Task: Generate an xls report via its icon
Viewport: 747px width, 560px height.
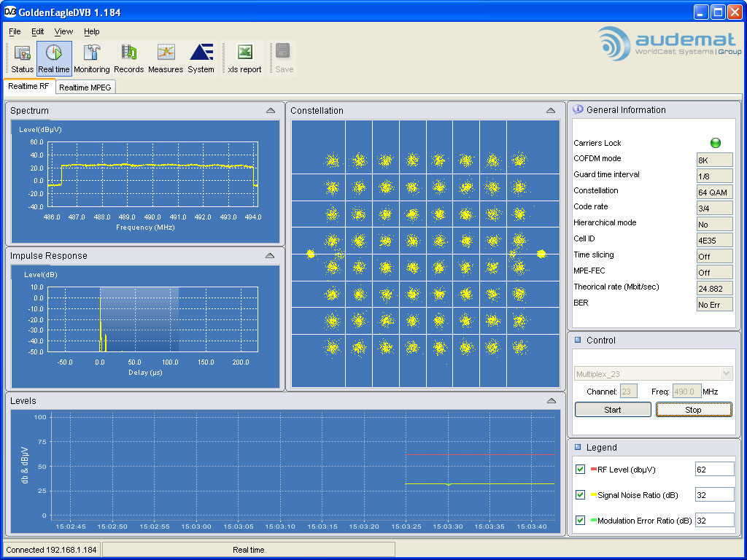Action: 243,58
